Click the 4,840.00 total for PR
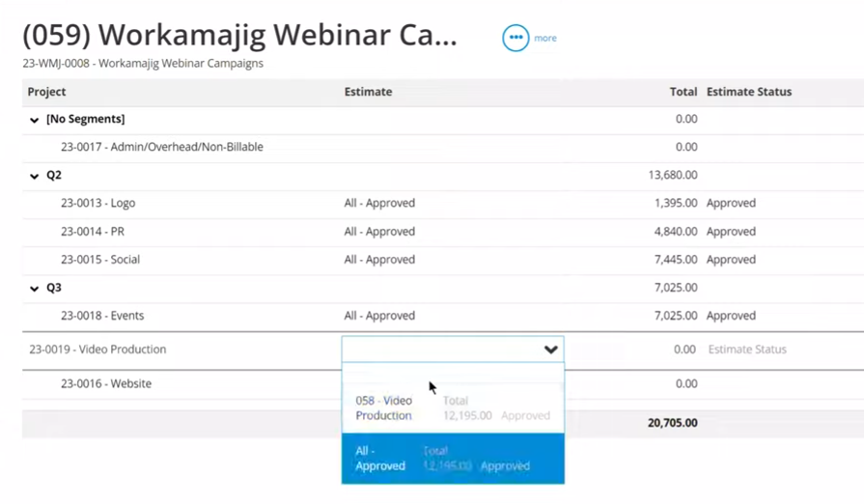The height and width of the screenshot is (504, 864). pyautogui.click(x=676, y=232)
